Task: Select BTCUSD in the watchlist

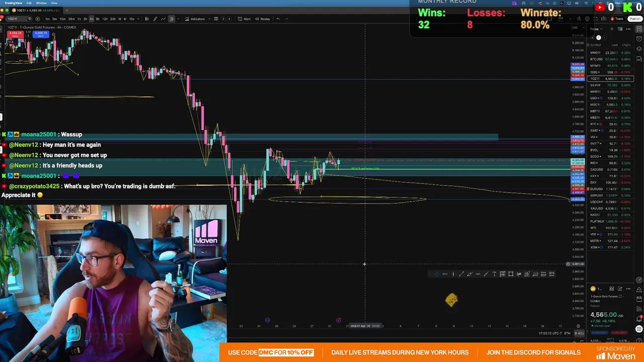Action: click(x=611, y=59)
